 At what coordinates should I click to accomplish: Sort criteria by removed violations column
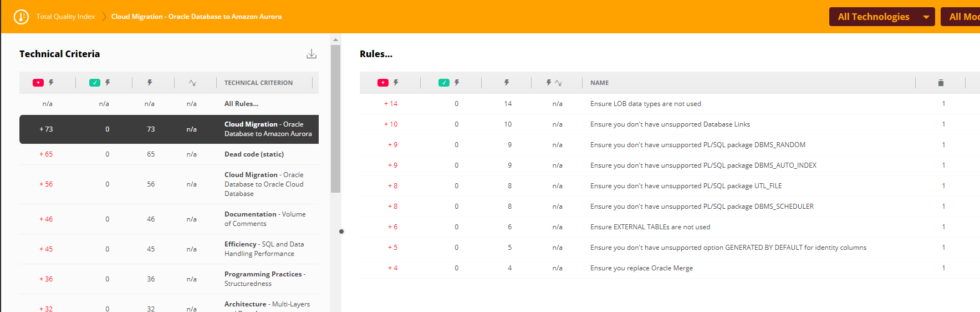pyautogui.click(x=100, y=83)
